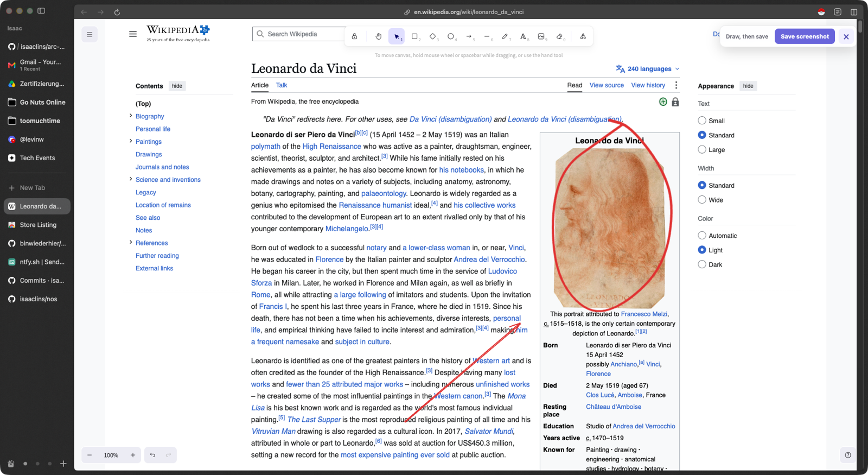Open the more shapes tools menu

(x=583, y=36)
